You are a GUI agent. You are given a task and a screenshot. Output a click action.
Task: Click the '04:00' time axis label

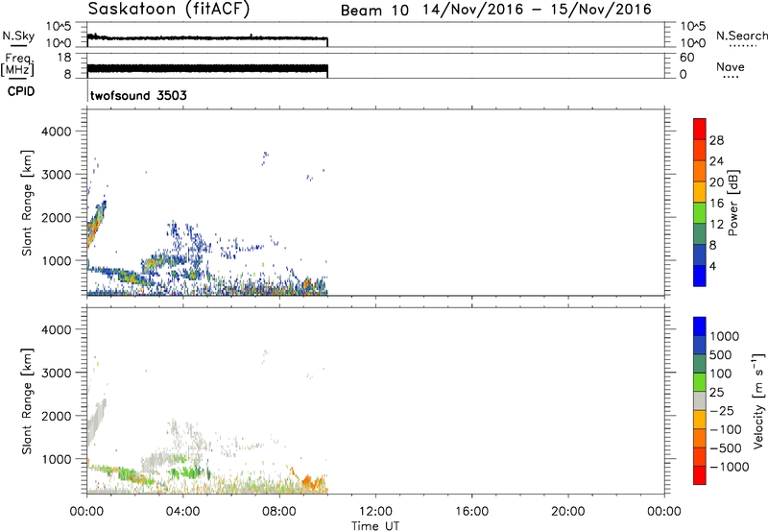pyautogui.click(x=182, y=512)
